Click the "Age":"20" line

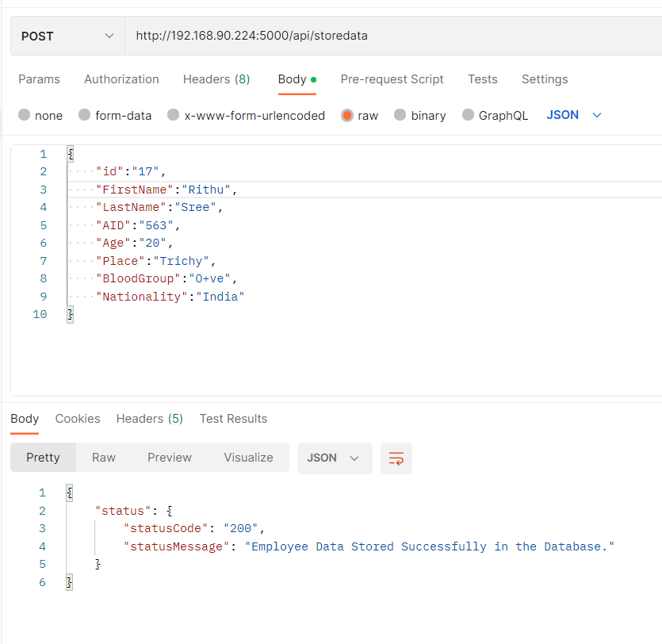tap(134, 243)
